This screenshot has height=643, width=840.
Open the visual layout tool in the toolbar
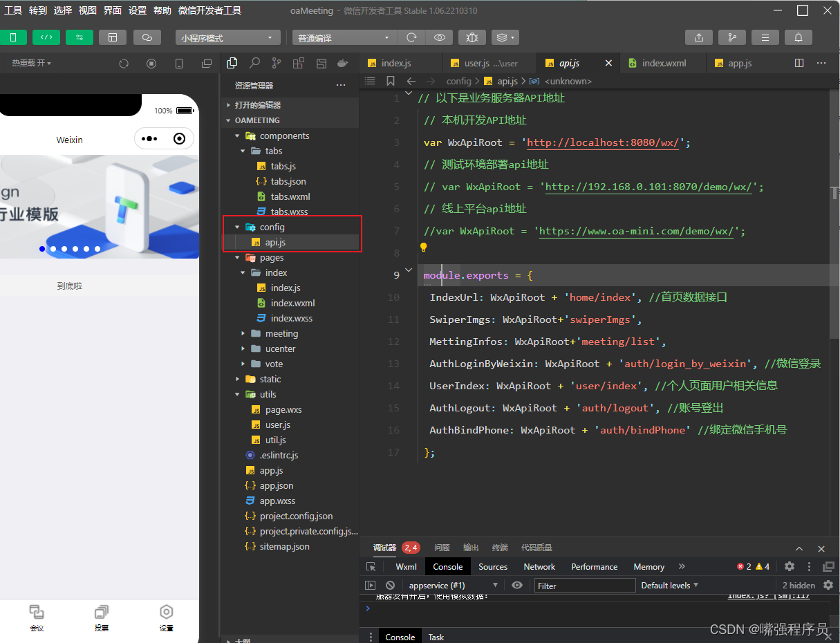pos(113,37)
